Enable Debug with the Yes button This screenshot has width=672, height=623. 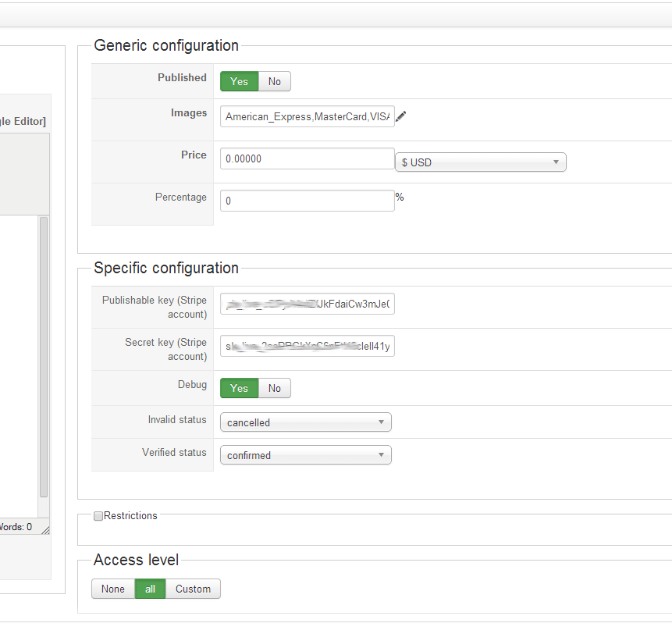pyautogui.click(x=239, y=388)
